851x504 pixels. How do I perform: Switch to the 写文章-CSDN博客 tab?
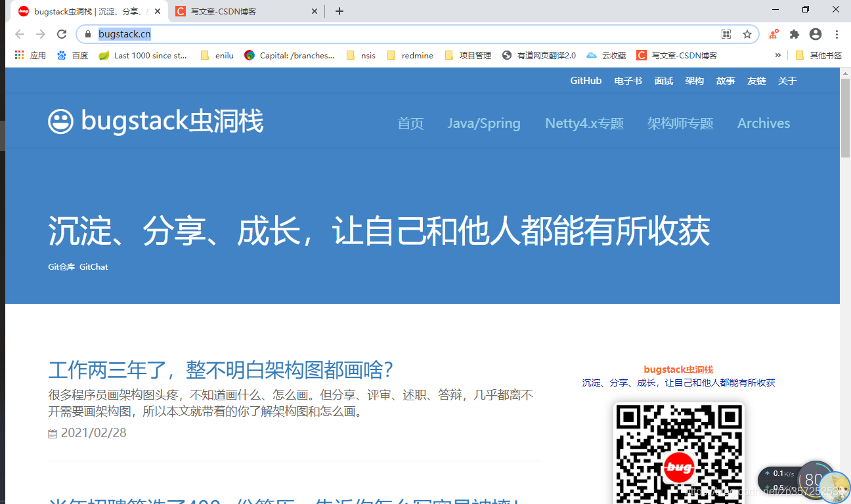246,11
